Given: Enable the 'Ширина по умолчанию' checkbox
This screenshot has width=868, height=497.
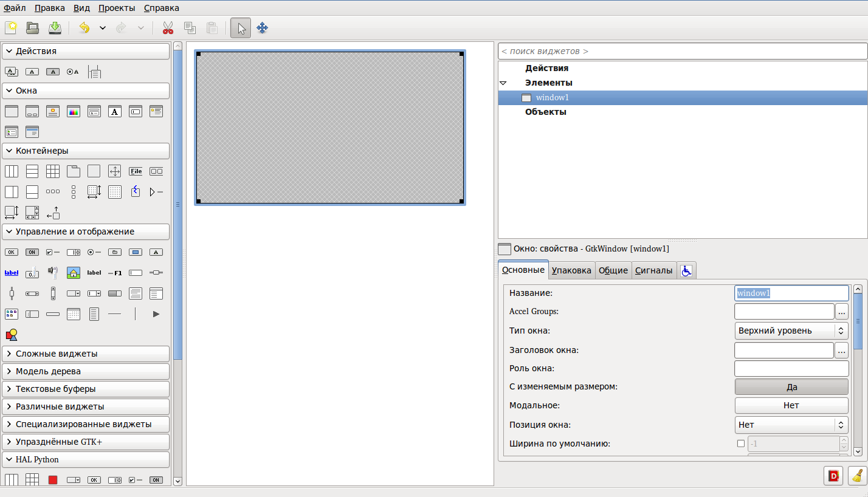Looking at the screenshot, I should (740, 444).
